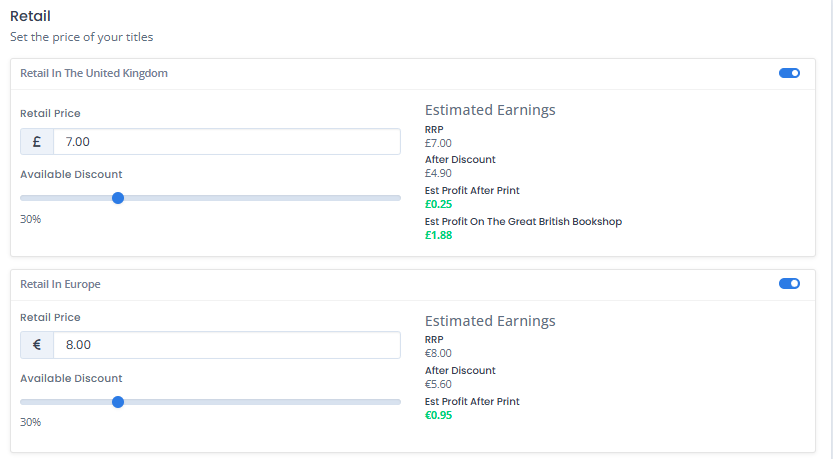
Task: Click the right end of Europe discount slider track
Action: (396, 402)
